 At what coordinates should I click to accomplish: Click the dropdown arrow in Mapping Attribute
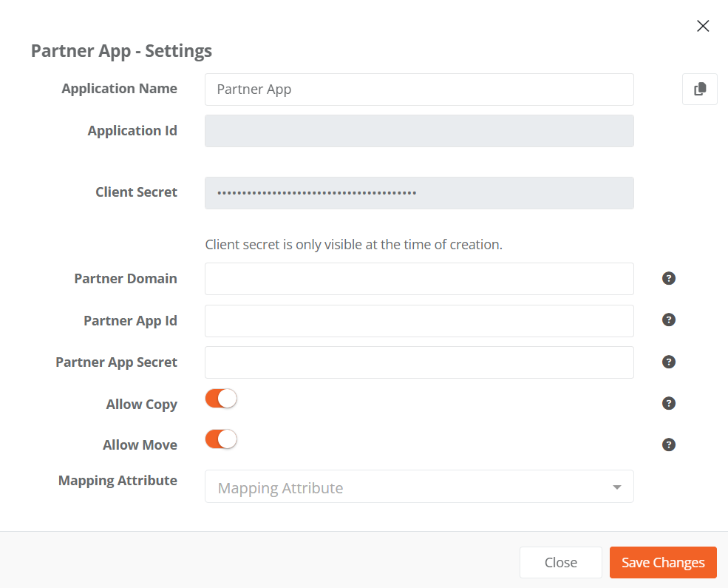(616, 487)
